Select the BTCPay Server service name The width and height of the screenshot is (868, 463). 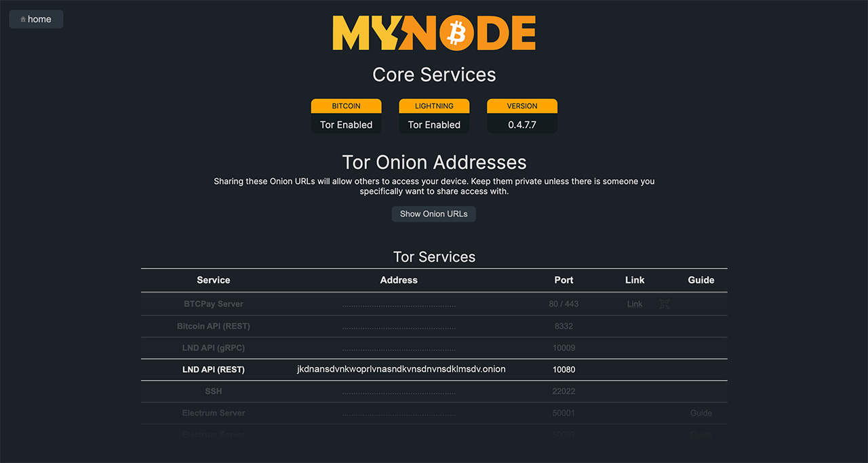point(214,304)
